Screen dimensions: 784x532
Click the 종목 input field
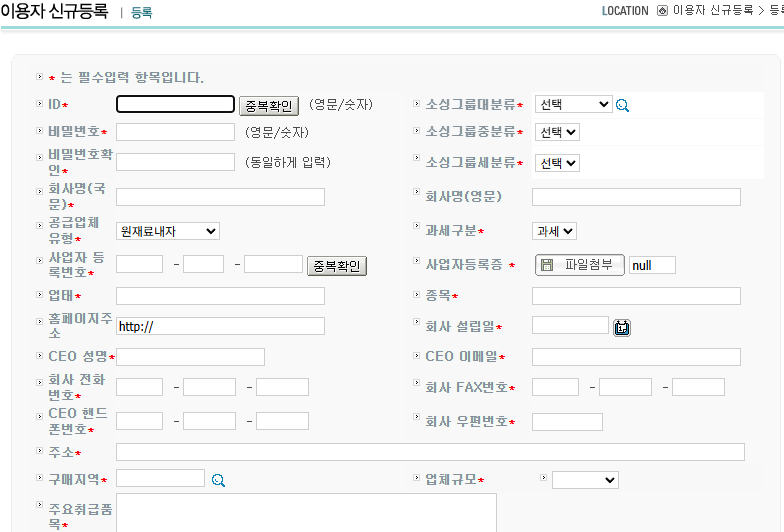coord(636,296)
